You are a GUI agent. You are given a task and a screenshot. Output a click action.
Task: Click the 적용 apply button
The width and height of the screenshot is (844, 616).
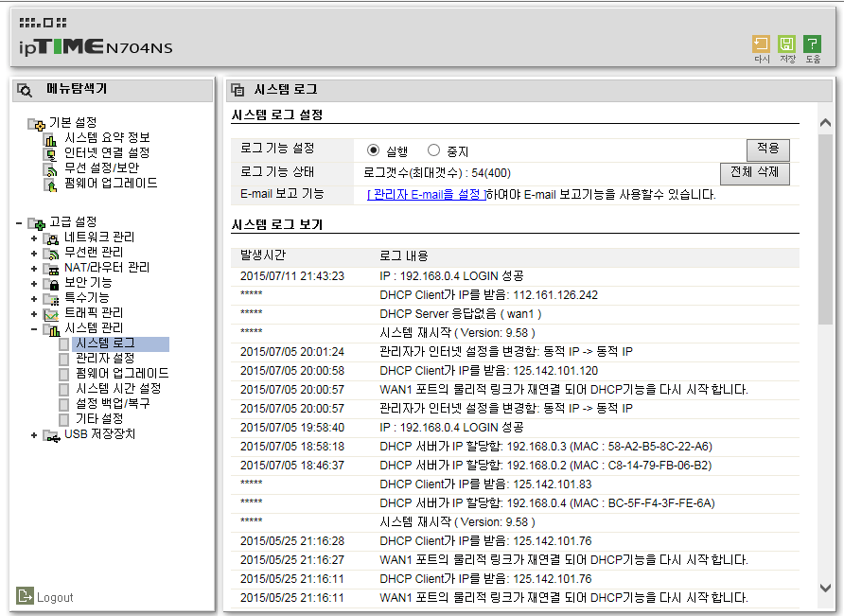(768, 150)
